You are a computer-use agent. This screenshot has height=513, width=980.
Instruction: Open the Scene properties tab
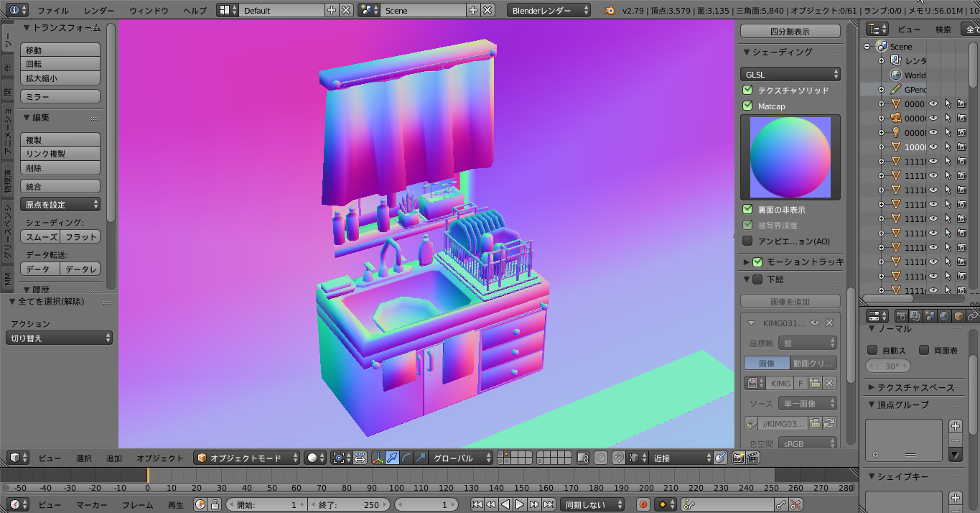930,315
